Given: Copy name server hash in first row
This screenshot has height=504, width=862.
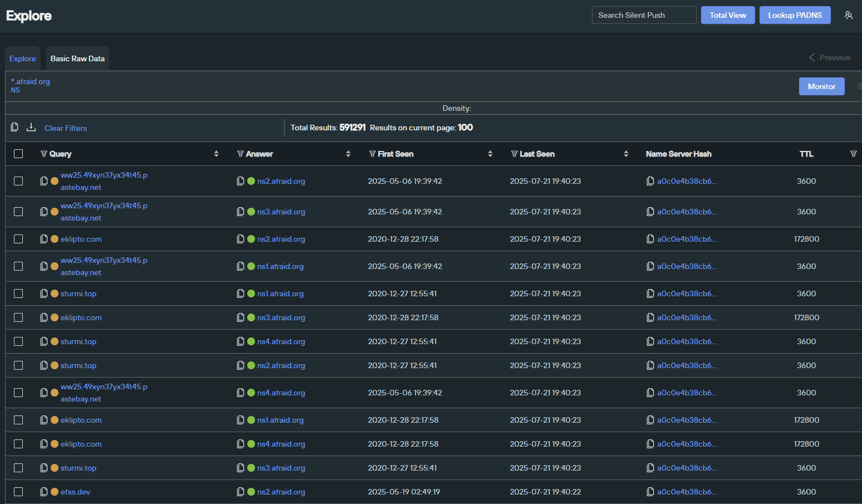Looking at the screenshot, I should (650, 181).
